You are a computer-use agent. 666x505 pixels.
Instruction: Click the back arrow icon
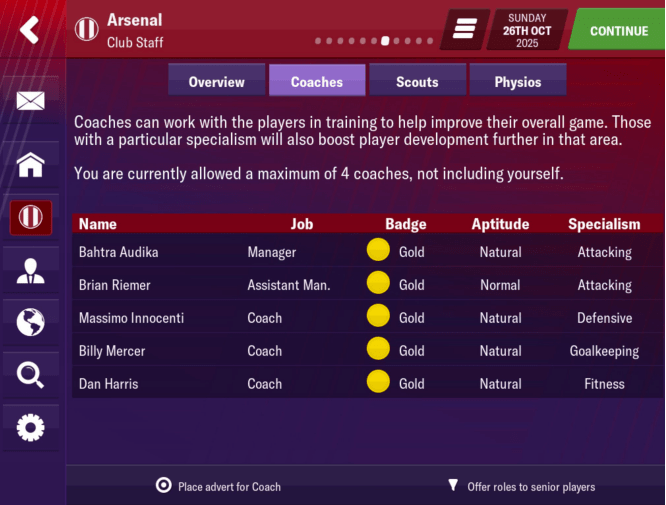coord(30,30)
